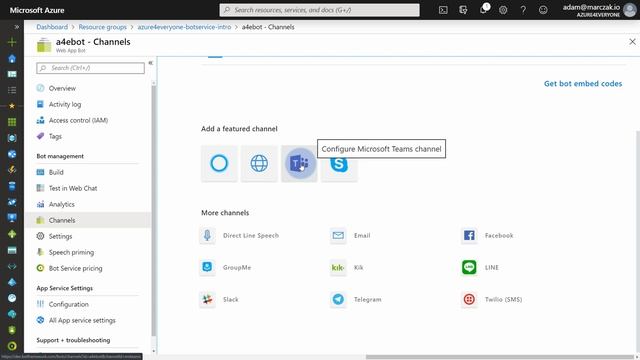Select the Slack channel icon

pyautogui.click(x=207, y=299)
